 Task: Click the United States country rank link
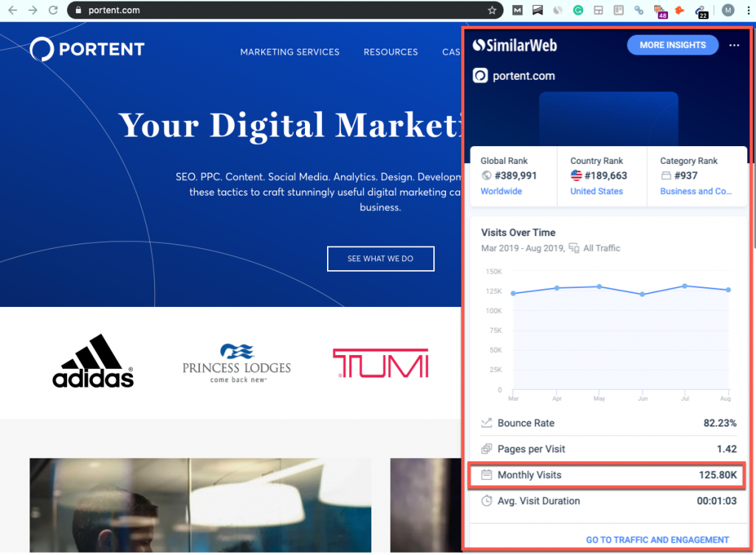tap(597, 191)
